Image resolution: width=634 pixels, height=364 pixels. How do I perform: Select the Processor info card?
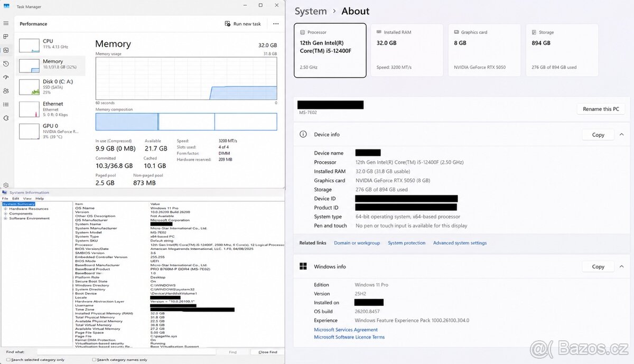[330, 50]
